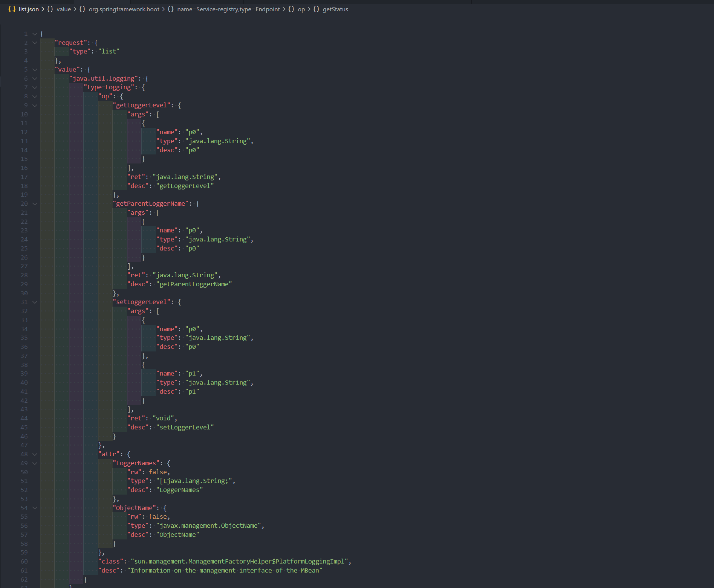Collapse the "getLoggerLevel" block chevron
Screen dimensions: 714x588
coord(35,105)
